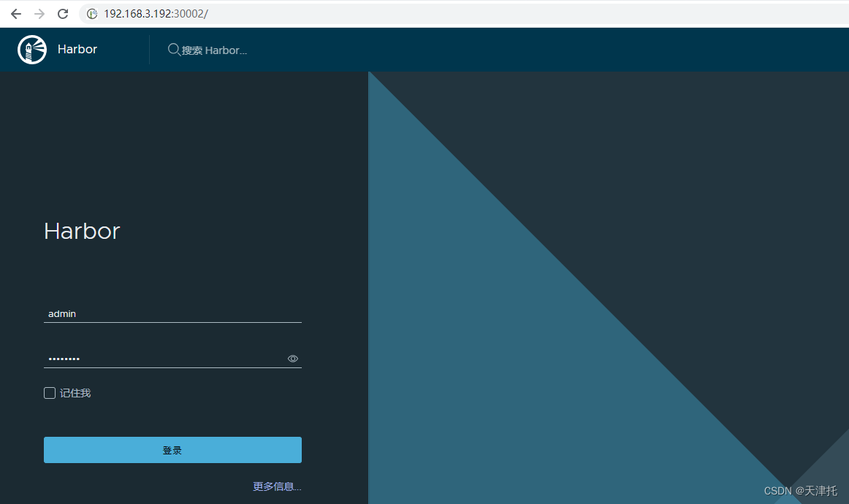Click the 登录 login button

(172, 450)
